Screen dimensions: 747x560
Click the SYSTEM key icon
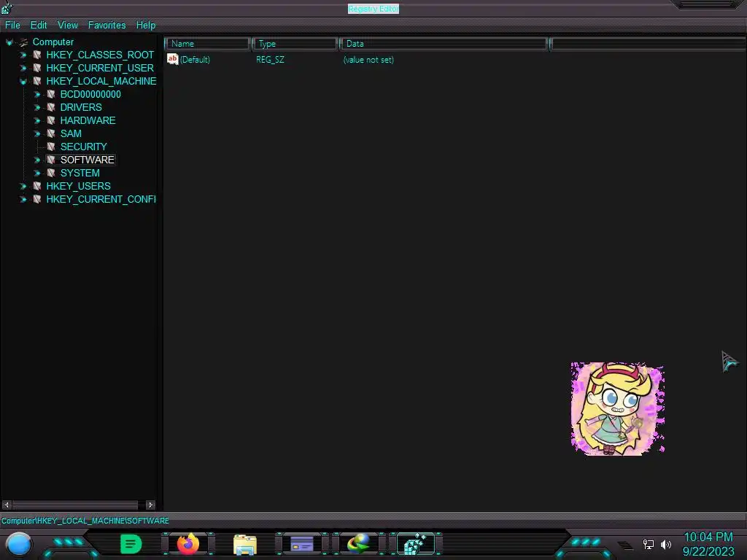[51, 173]
